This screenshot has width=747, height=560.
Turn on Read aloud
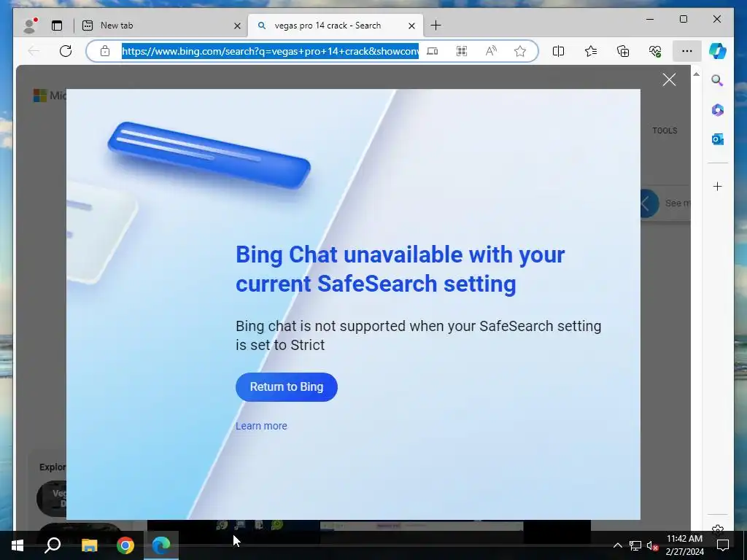point(491,51)
